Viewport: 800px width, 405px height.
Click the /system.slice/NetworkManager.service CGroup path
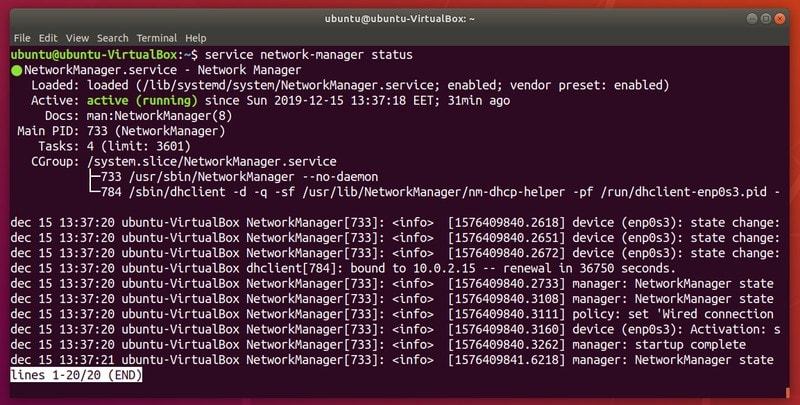pyautogui.click(x=211, y=161)
